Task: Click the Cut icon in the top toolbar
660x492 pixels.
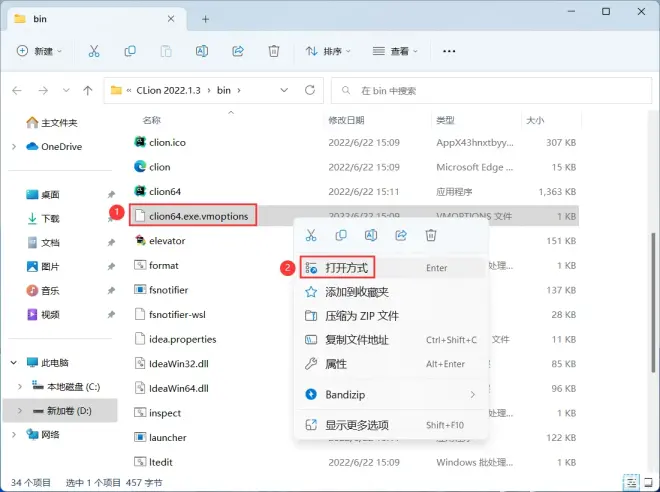Action: pos(94,51)
